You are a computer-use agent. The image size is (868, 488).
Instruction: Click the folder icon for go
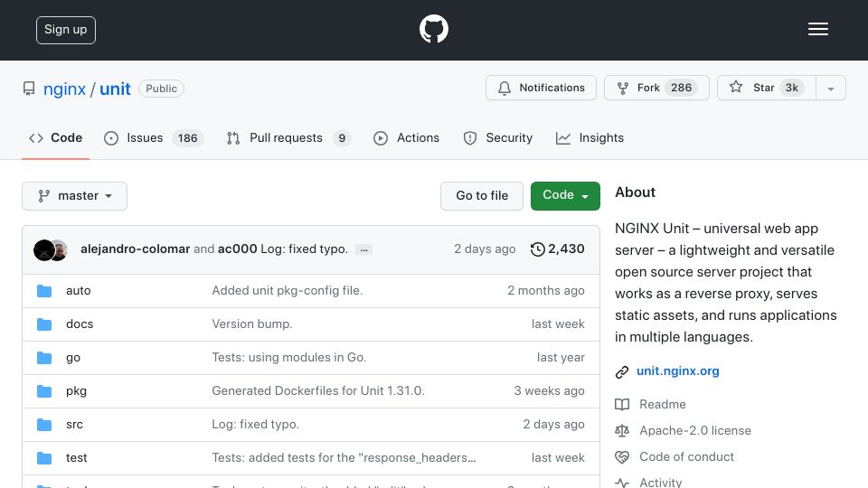tap(44, 358)
